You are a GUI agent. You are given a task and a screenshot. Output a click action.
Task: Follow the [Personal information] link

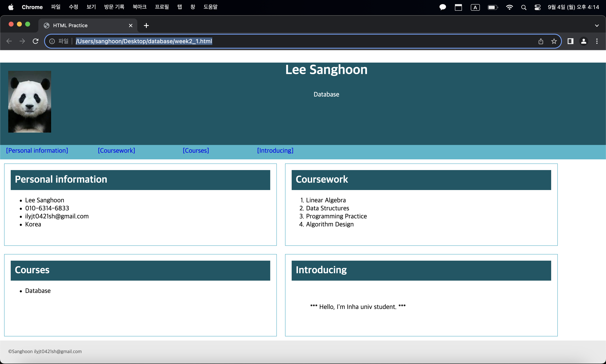(37, 150)
